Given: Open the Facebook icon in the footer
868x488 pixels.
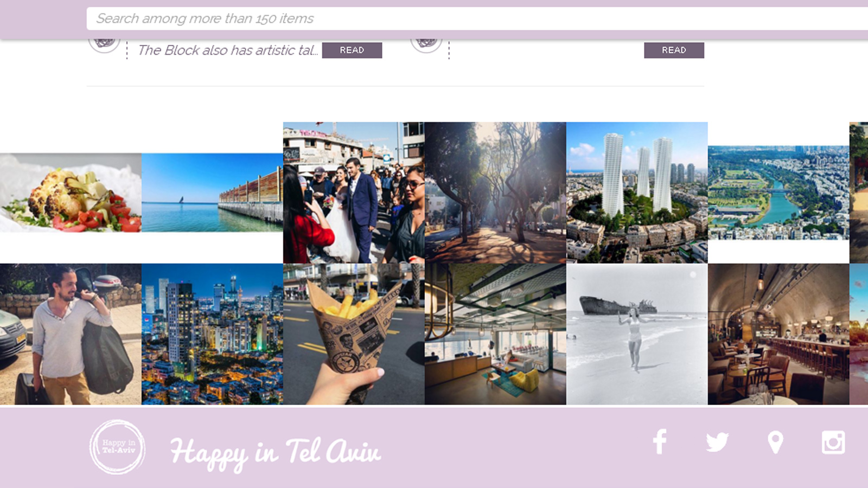Looking at the screenshot, I should click(x=660, y=442).
